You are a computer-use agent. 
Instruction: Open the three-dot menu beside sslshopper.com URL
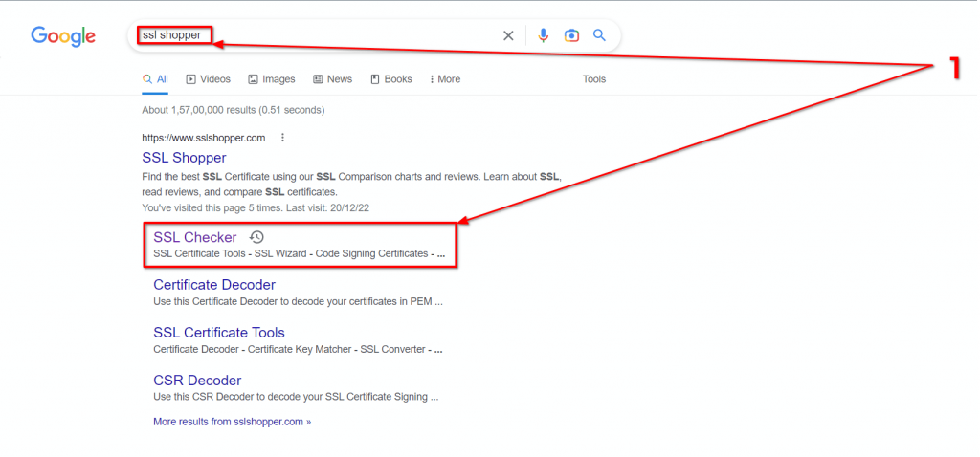click(282, 138)
